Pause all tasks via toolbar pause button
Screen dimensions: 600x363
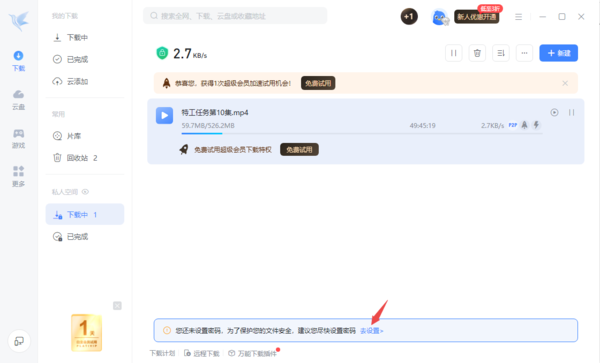(453, 53)
